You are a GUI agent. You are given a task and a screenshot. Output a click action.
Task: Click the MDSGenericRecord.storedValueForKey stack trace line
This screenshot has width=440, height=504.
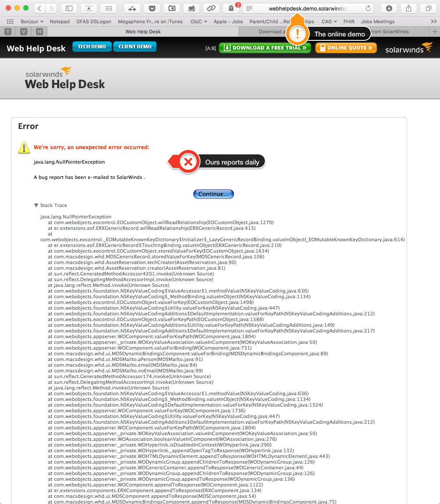tap(156, 257)
